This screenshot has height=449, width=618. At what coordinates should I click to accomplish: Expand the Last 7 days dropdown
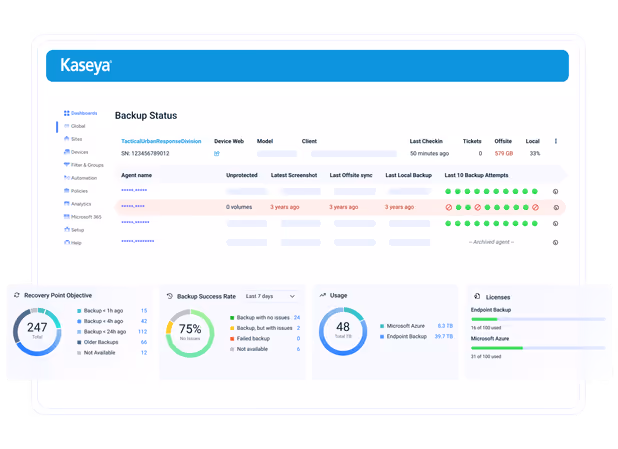click(270, 296)
